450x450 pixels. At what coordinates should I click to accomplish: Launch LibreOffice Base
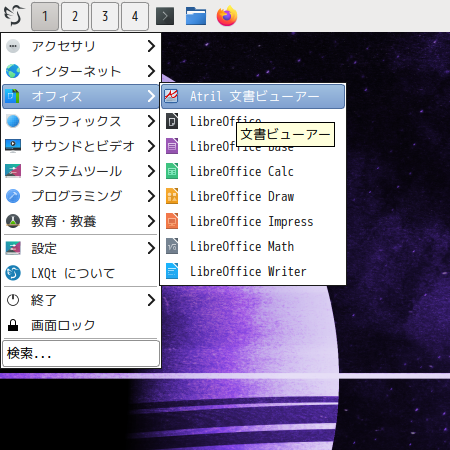click(253, 146)
